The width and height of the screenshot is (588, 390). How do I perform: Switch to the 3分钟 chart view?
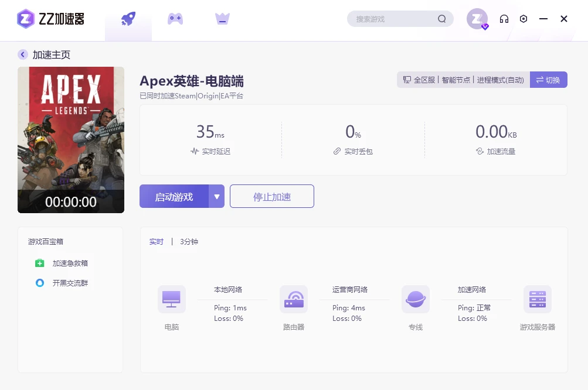(189, 242)
